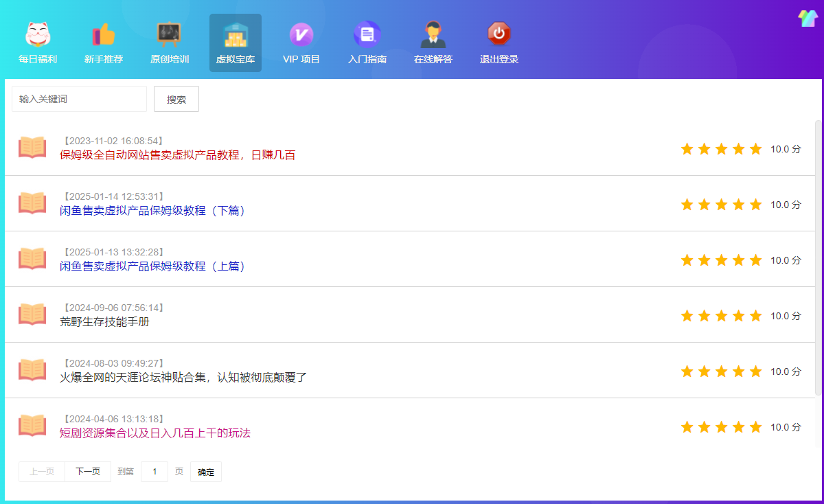Click the book icon beside 保姆级全自动网站 entry
This screenshot has width=824, height=504.
coord(32,148)
